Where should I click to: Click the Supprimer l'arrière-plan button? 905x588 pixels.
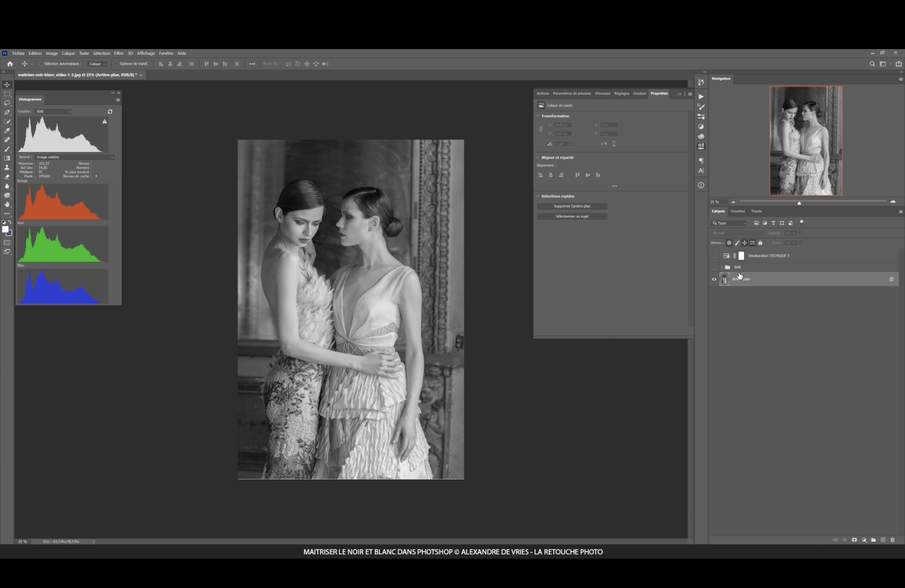[x=572, y=206]
